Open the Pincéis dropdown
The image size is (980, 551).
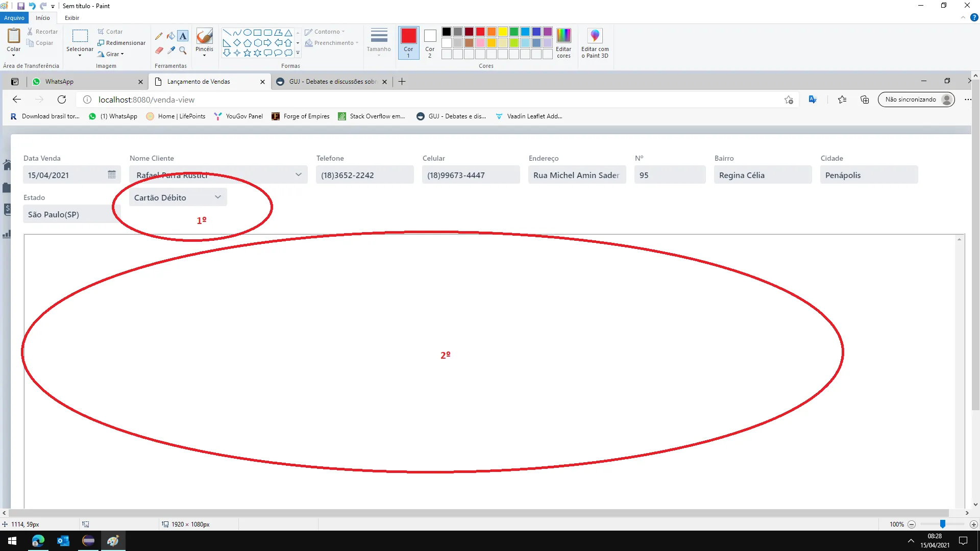pyautogui.click(x=204, y=55)
